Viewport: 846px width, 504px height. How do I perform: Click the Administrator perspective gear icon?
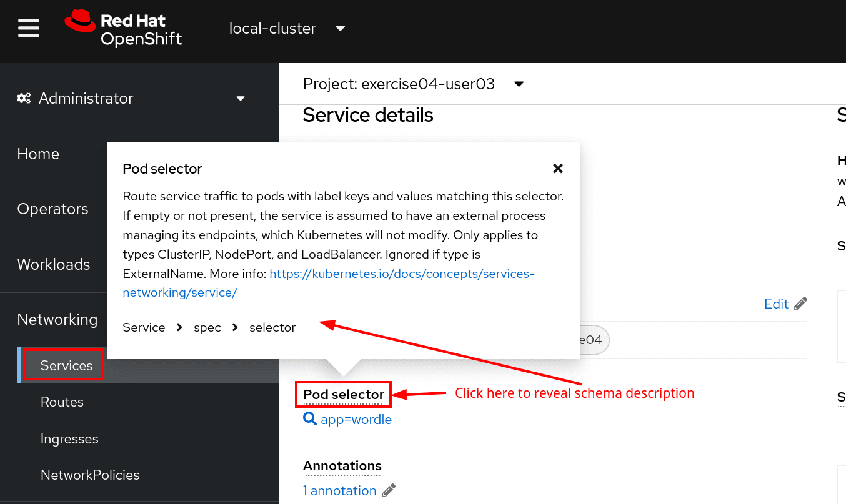point(24,98)
